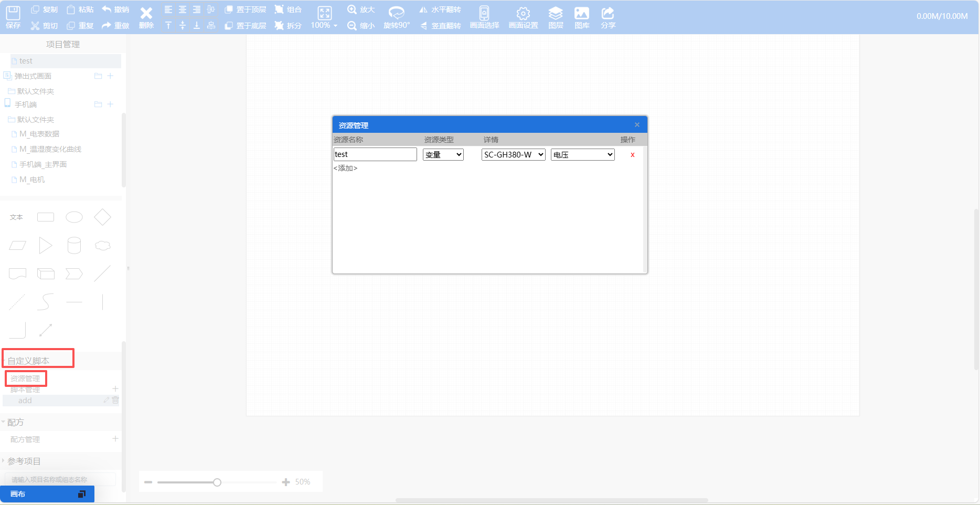Click the zoom slider handle at 50%
This screenshot has width=980, height=505.
[x=217, y=482]
